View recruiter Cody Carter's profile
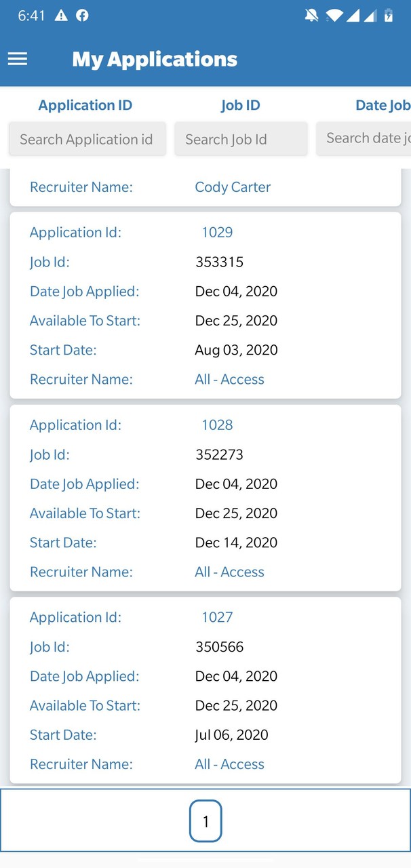The width and height of the screenshot is (411, 868). 233,186
